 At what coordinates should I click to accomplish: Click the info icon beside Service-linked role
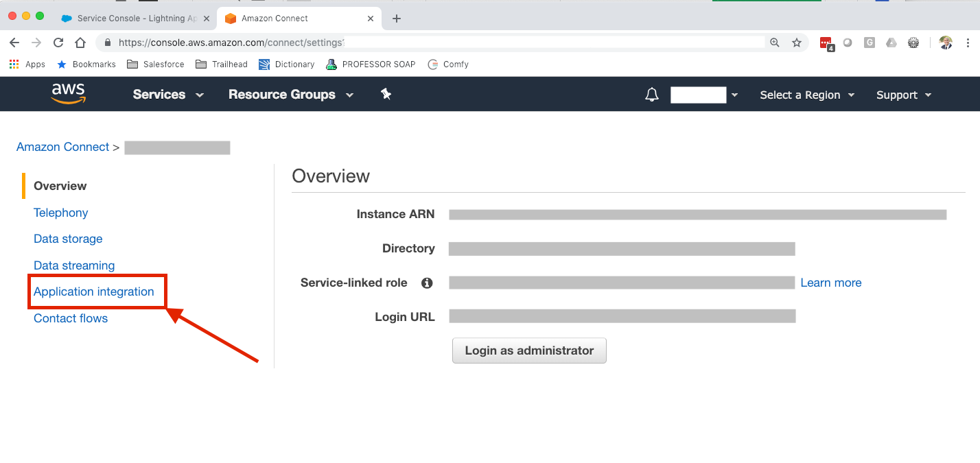427,283
